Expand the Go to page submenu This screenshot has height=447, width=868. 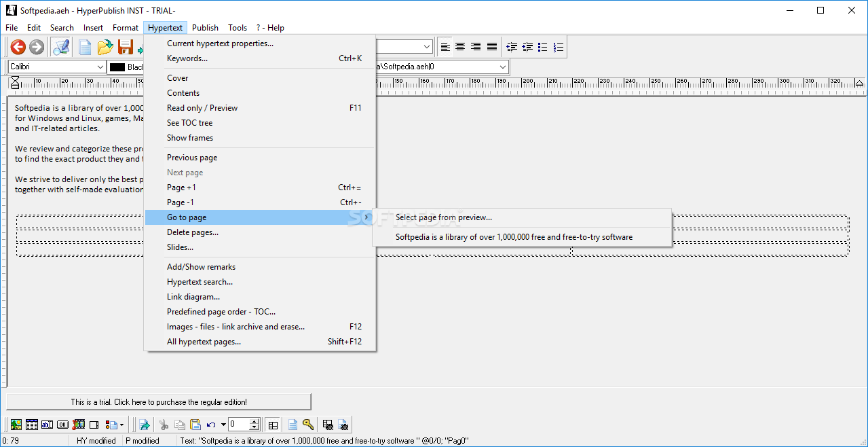coord(259,217)
